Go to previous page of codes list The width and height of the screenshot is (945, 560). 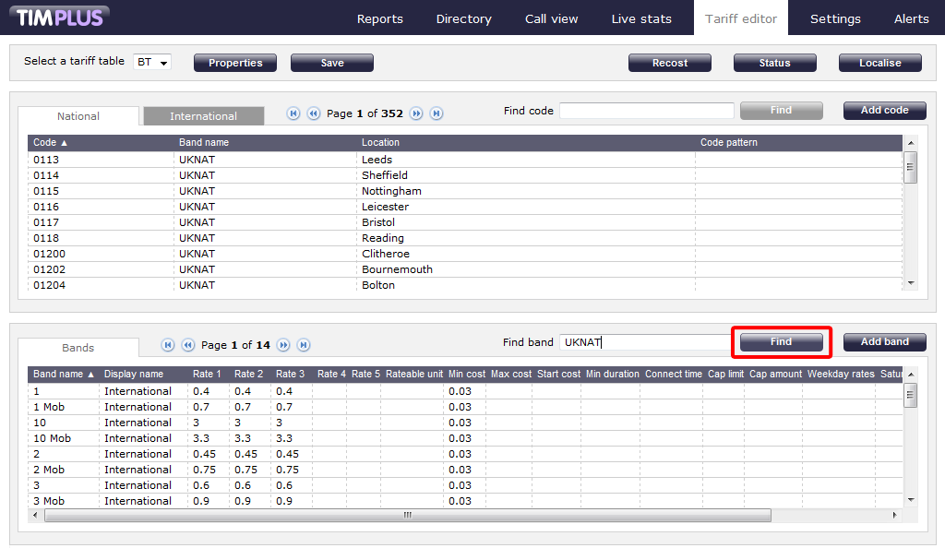[x=313, y=113]
